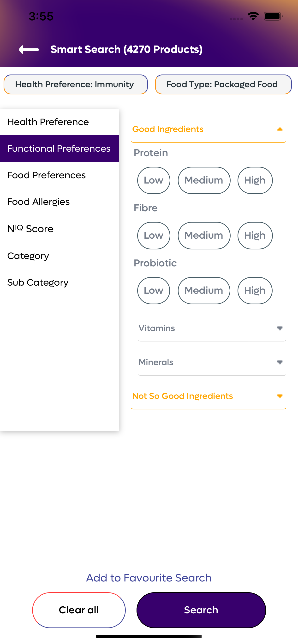
Task: Tap the Food Type: Packaged Food chip
Action: (223, 84)
